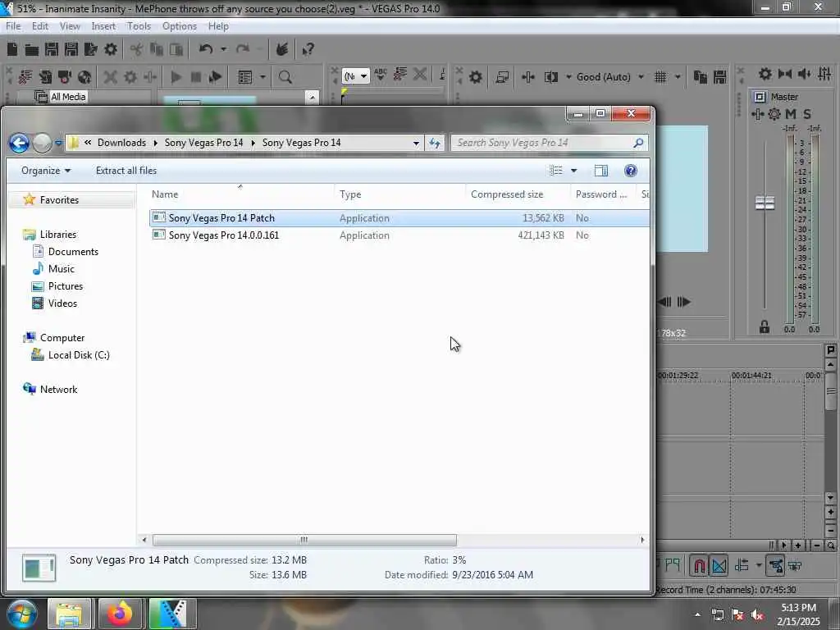This screenshot has height=630, width=840.
Task: Toggle Enable Snapping magnet button
Action: pos(699,566)
